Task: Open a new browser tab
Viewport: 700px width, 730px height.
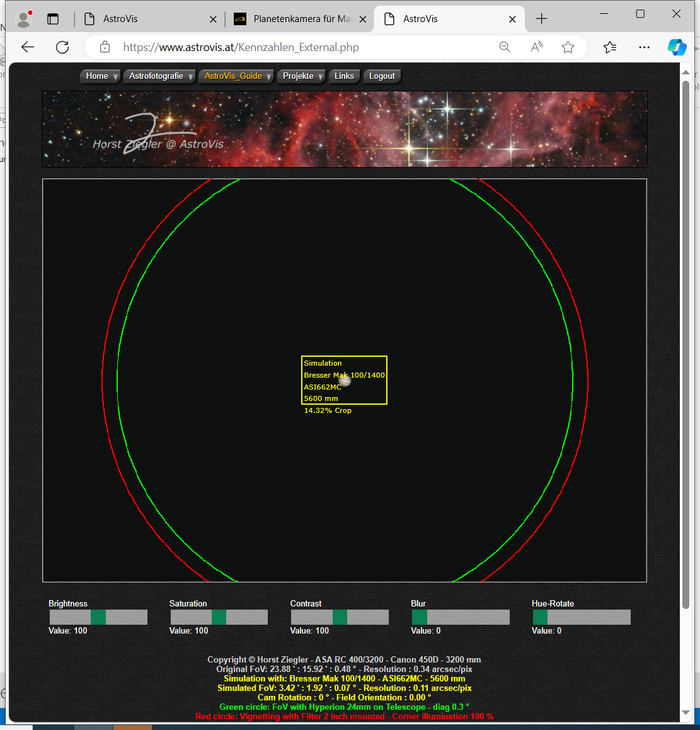Action: click(541, 19)
